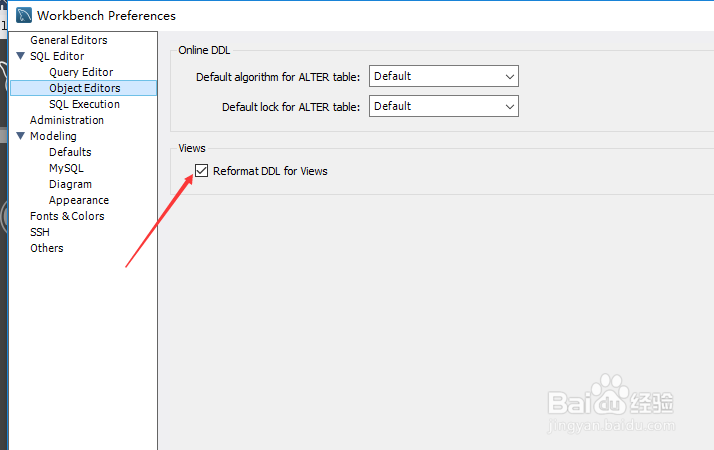This screenshot has width=714, height=450.
Task: Collapse the SQL Editor tree node
Action: click(20, 56)
